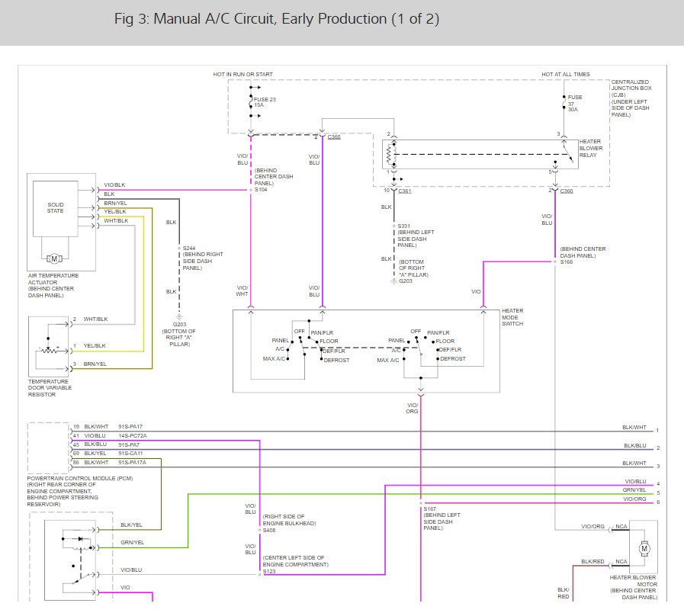Click connector reference C360 below relay pin 5
Screen dimensions: 684x616
click(567, 191)
